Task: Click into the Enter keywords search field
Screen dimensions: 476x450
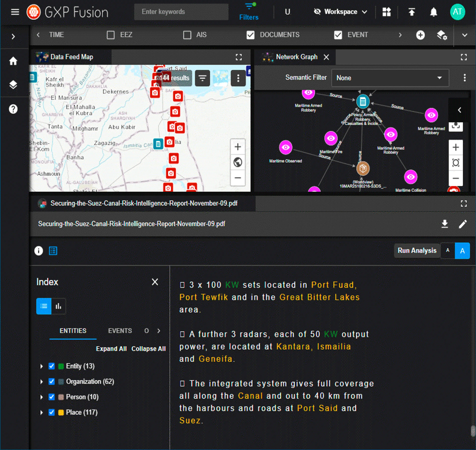Action: tap(181, 12)
